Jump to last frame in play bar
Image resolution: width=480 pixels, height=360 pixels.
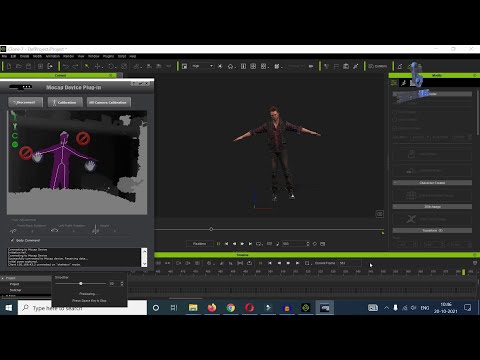click(250, 244)
